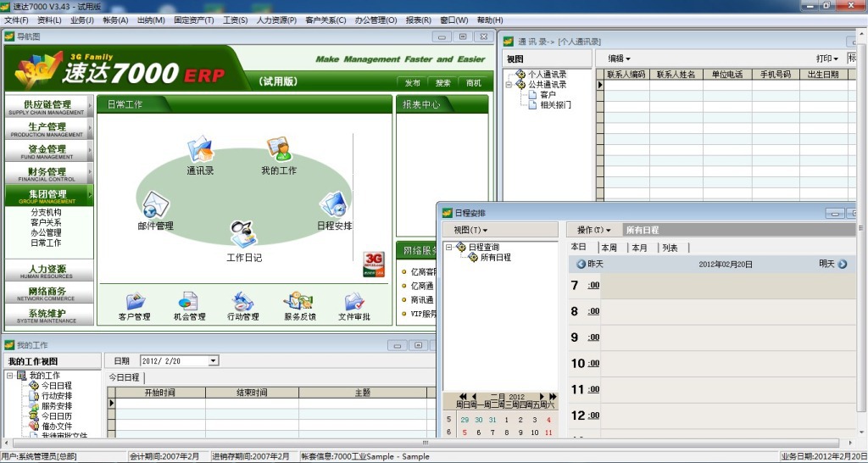Open the 工作日记 icon
The width and height of the screenshot is (868, 463).
coord(243,234)
